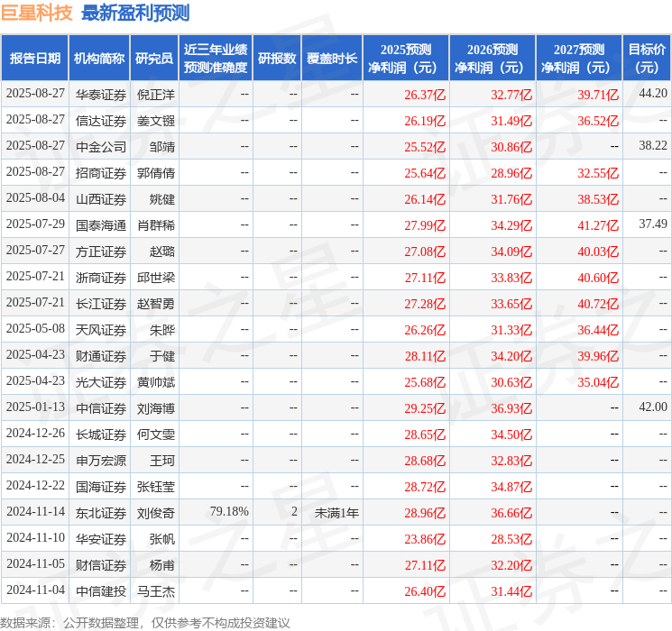This screenshot has width=672, height=631.
Task: Click target price 44.20
Action: click(x=653, y=94)
